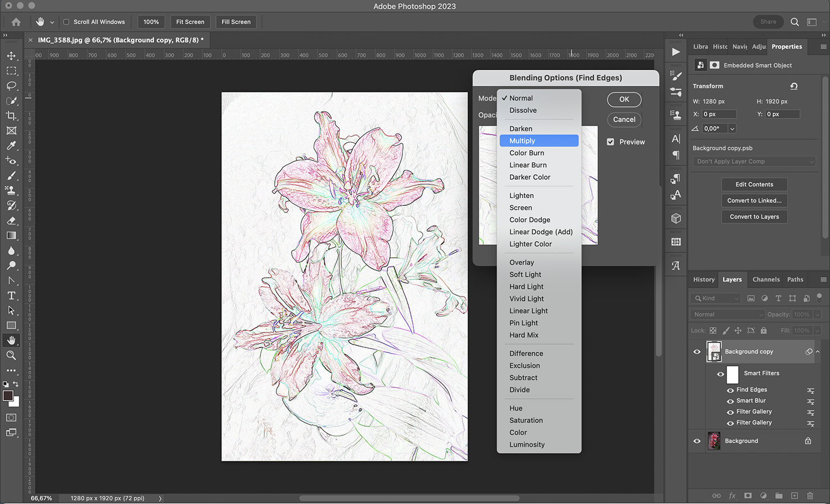Open the foreground color swatch
The image size is (830, 504).
coord(8,396)
